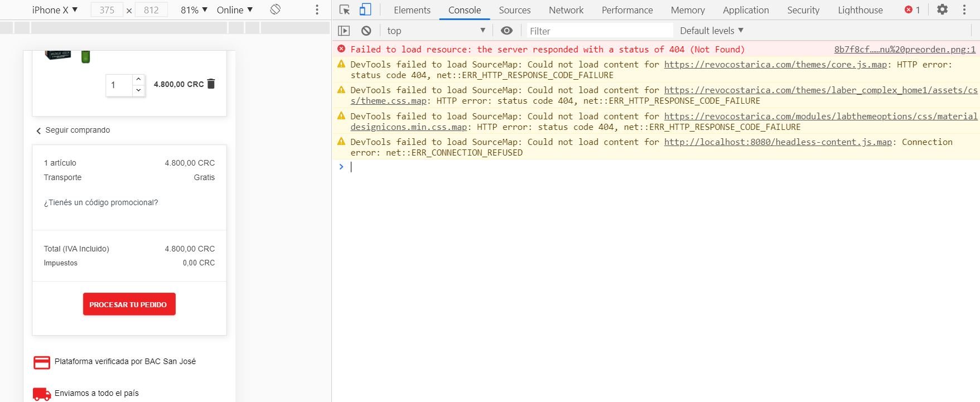Switch to the Console tab
Viewport: 980px width, 402px height.
coord(465,10)
